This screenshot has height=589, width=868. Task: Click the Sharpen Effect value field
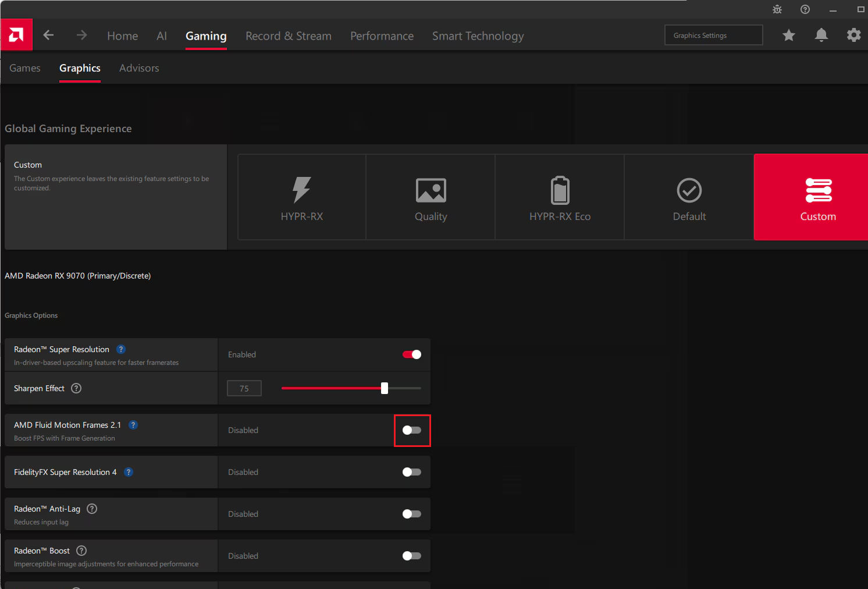pos(244,388)
